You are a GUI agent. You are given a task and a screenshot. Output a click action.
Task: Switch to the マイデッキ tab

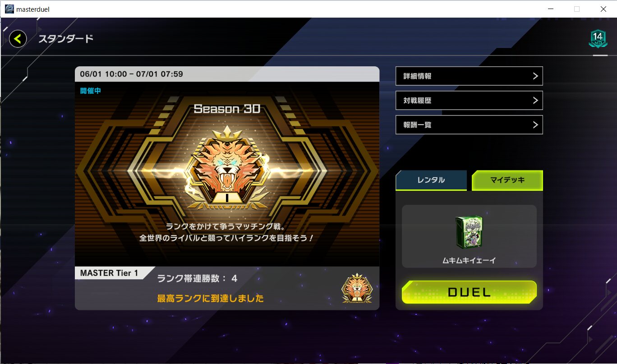click(507, 180)
